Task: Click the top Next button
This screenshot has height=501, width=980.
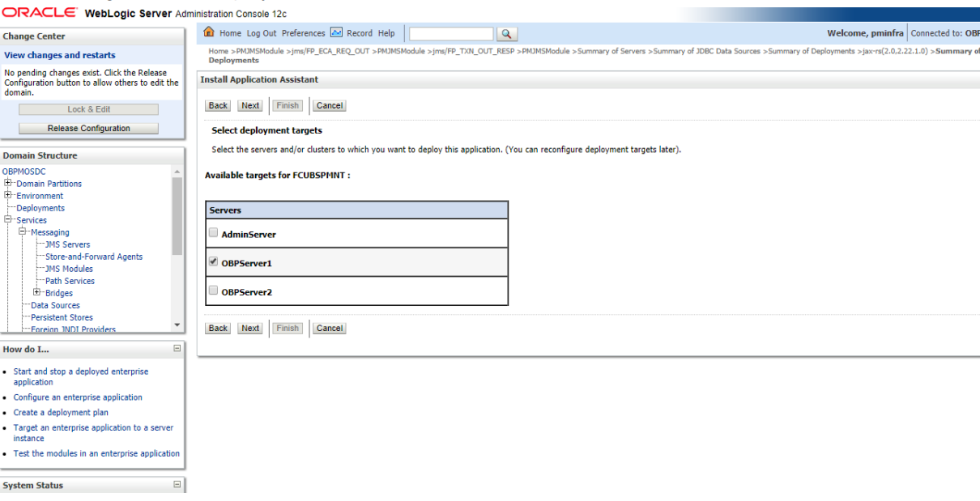Action: pyautogui.click(x=250, y=105)
